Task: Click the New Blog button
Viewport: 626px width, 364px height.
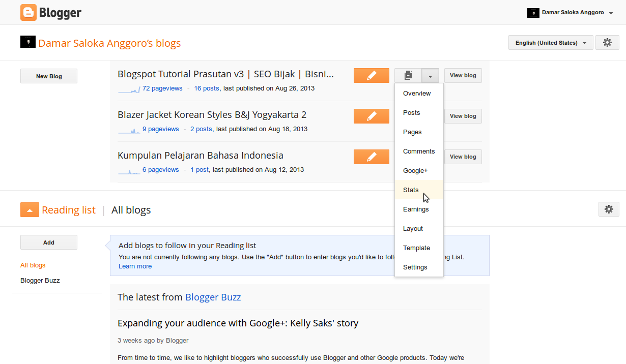Action: (48, 75)
